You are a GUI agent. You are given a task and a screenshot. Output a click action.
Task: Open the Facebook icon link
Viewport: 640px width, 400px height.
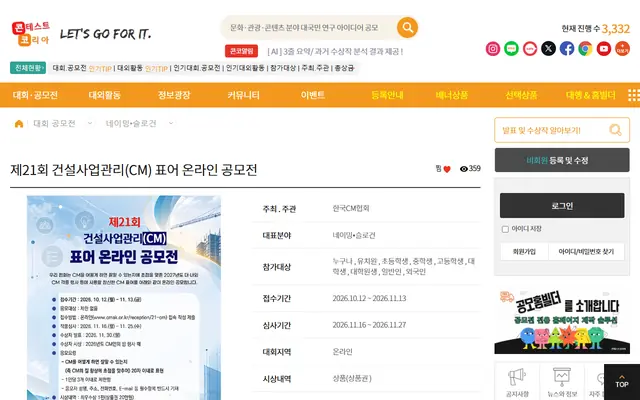[x=567, y=49]
